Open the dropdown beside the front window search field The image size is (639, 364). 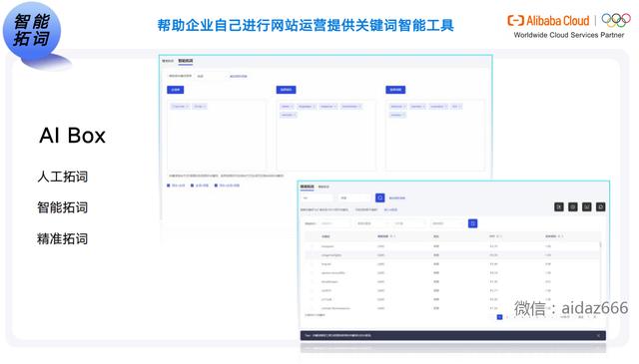pos(354,197)
